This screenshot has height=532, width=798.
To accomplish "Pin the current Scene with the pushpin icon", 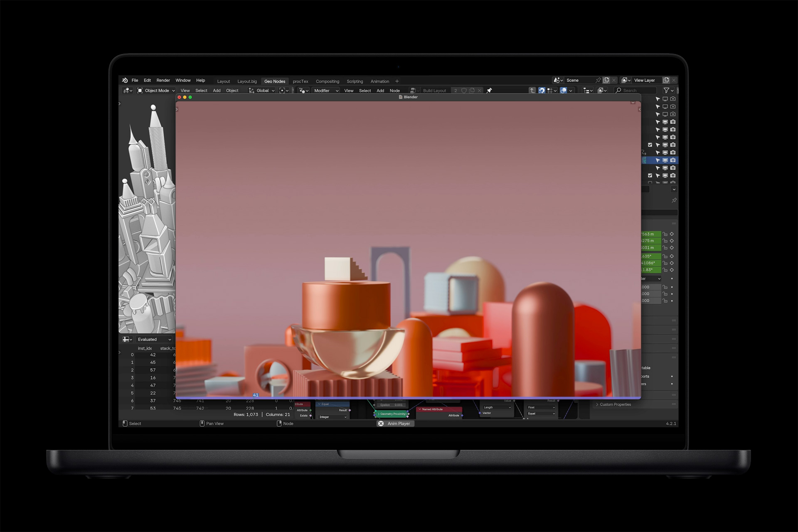I will coord(598,80).
